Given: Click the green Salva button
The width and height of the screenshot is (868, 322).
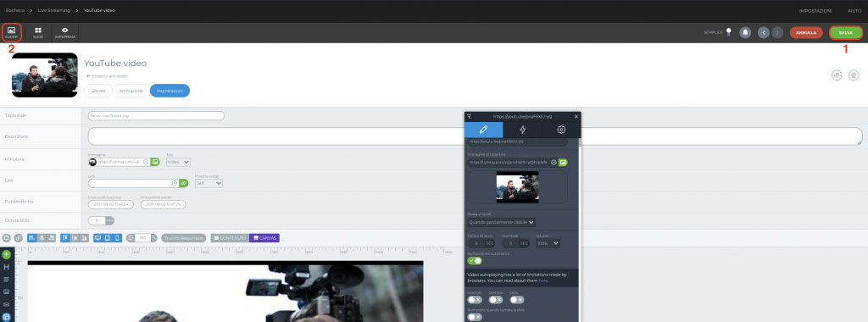Looking at the screenshot, I should coord(846,33).
